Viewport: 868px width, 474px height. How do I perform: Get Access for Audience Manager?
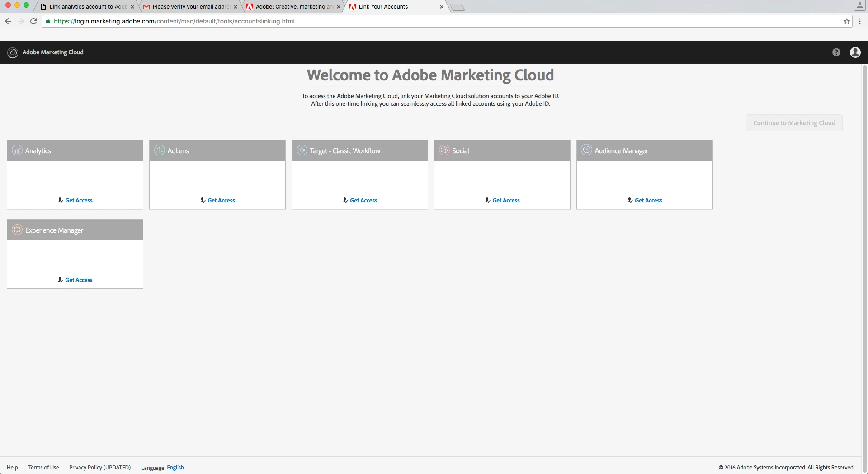pos(645,200)
